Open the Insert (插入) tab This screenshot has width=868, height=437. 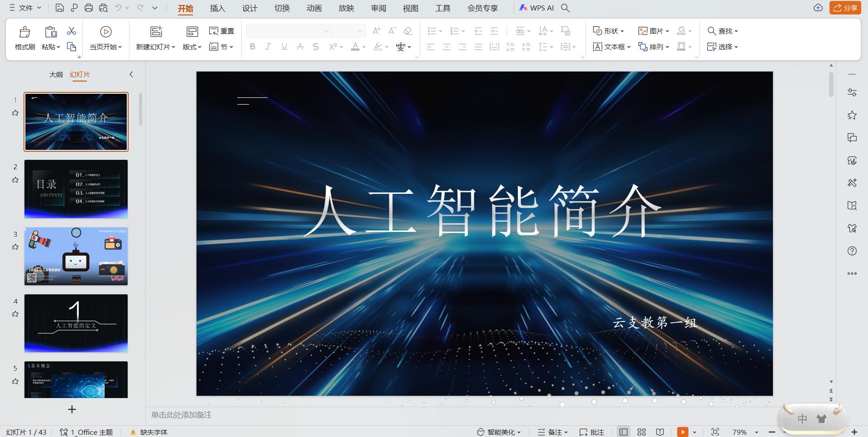217,8
